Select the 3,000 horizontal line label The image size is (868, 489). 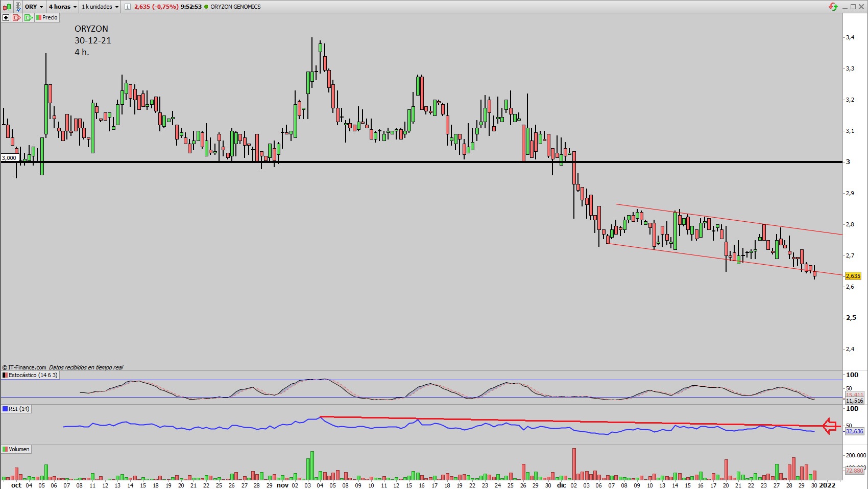pyautogui.click(x=9, y=158)
